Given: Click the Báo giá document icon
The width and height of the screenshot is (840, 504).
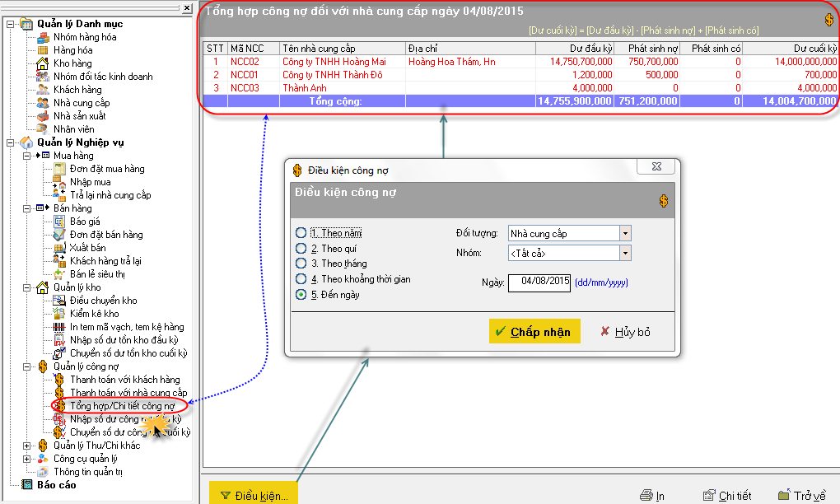Looking at the screenshot, I should point(59,222).
